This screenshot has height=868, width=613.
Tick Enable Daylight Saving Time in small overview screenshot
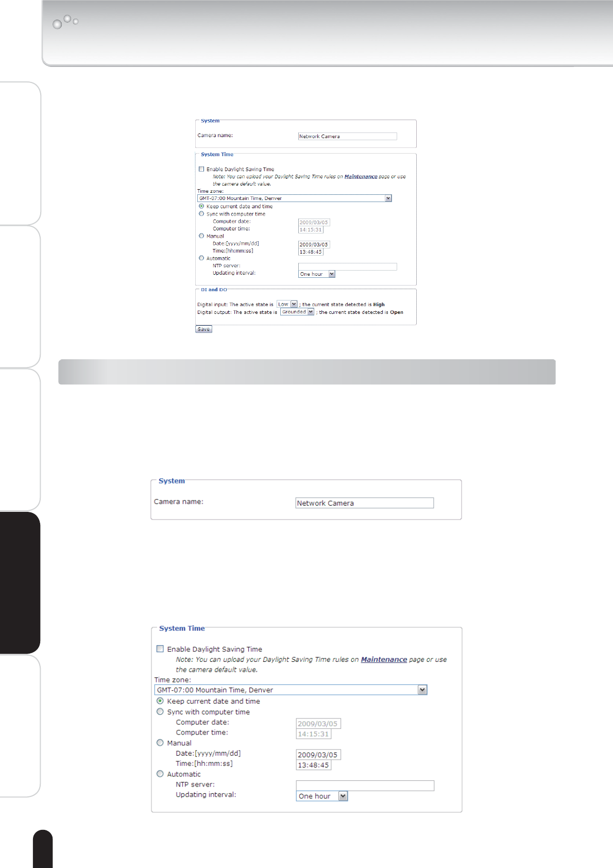tap(201, 169)
